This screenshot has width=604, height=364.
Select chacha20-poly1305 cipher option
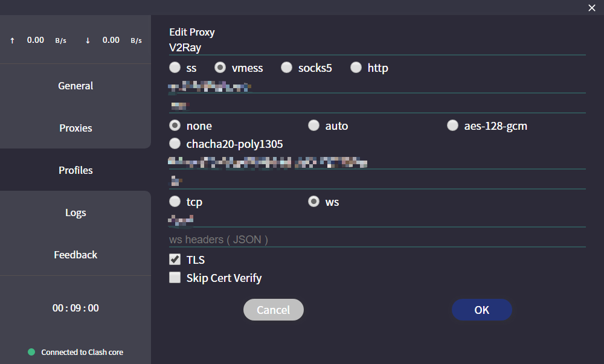[x=175, y=144]
